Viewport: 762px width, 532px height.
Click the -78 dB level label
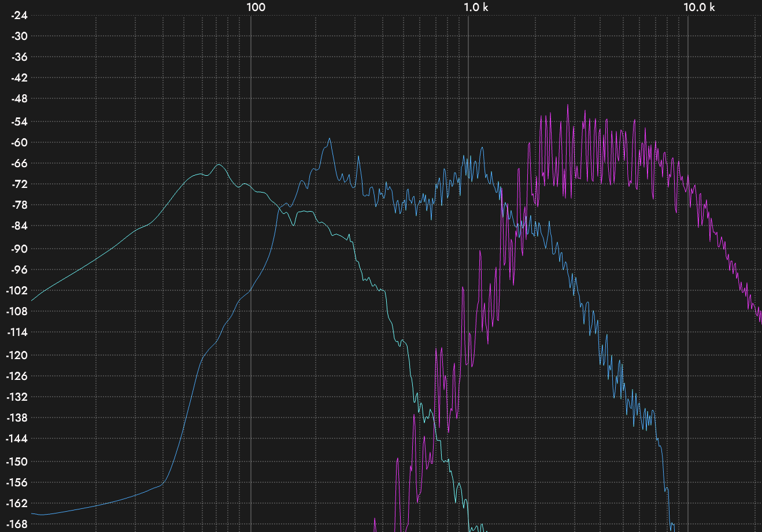(x=19, y=205)
